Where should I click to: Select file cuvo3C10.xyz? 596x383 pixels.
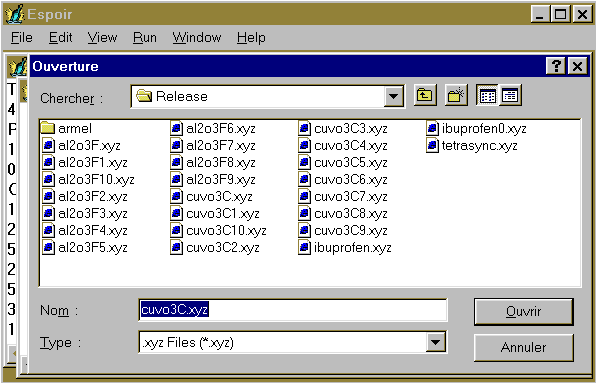pos(219,231)
